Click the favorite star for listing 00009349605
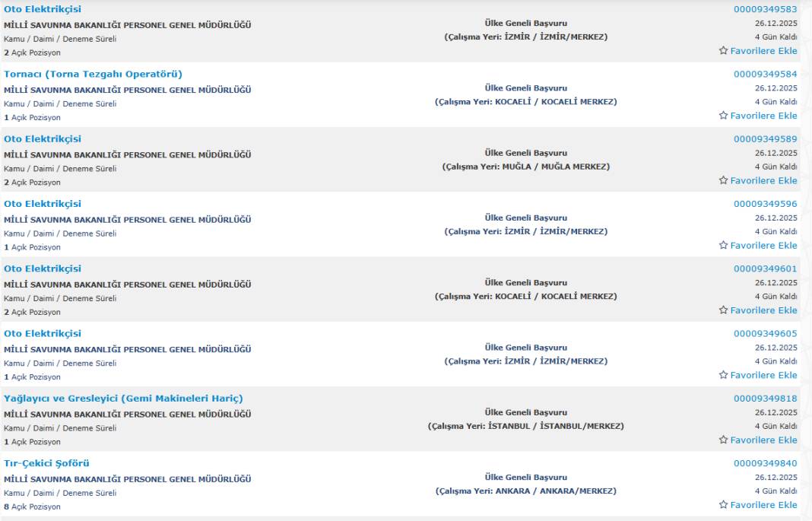The image size is (812, 521). click(x=724, y=375)
